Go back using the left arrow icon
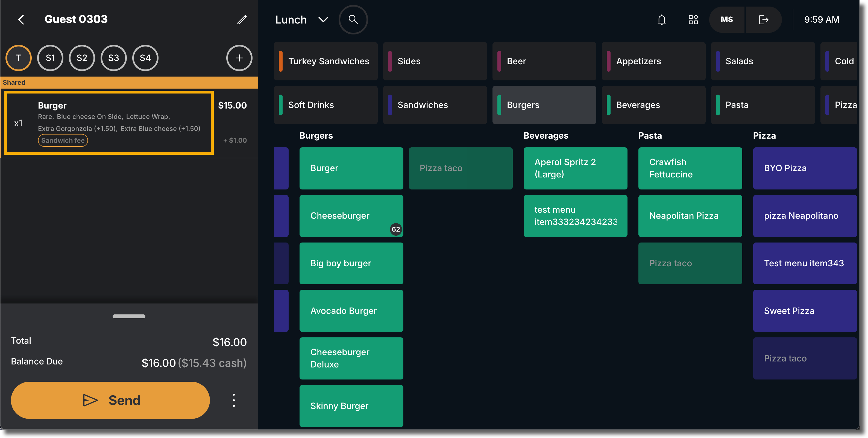Viewport: 868px width, 438px height. click(21, 20)
